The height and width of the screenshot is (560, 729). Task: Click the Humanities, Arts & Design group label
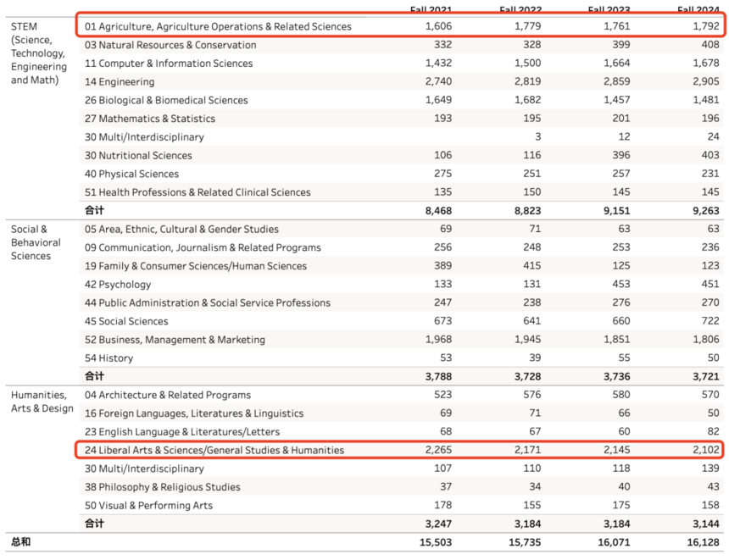click(x=42, y=402)
